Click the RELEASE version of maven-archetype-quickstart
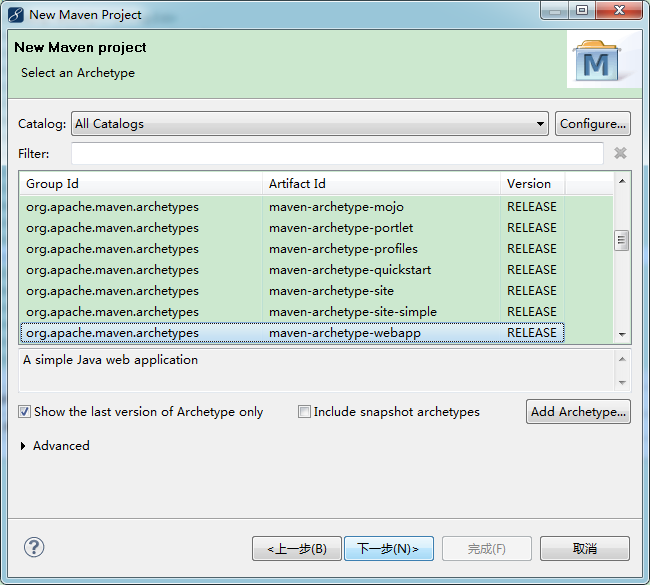This screenshot has height=585, width=650. tap(532, 270)
